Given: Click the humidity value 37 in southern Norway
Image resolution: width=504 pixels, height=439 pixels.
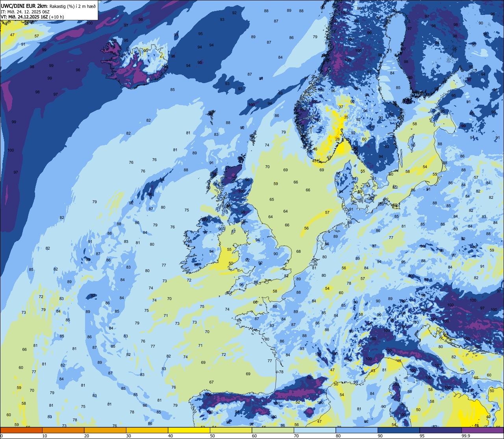Looking at the screenshot, I should 341,107.
